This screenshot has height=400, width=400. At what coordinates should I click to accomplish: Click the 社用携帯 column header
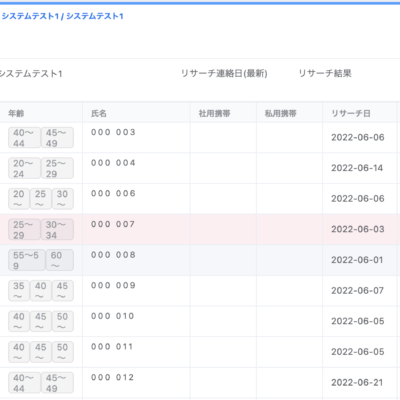coord(214,114)
